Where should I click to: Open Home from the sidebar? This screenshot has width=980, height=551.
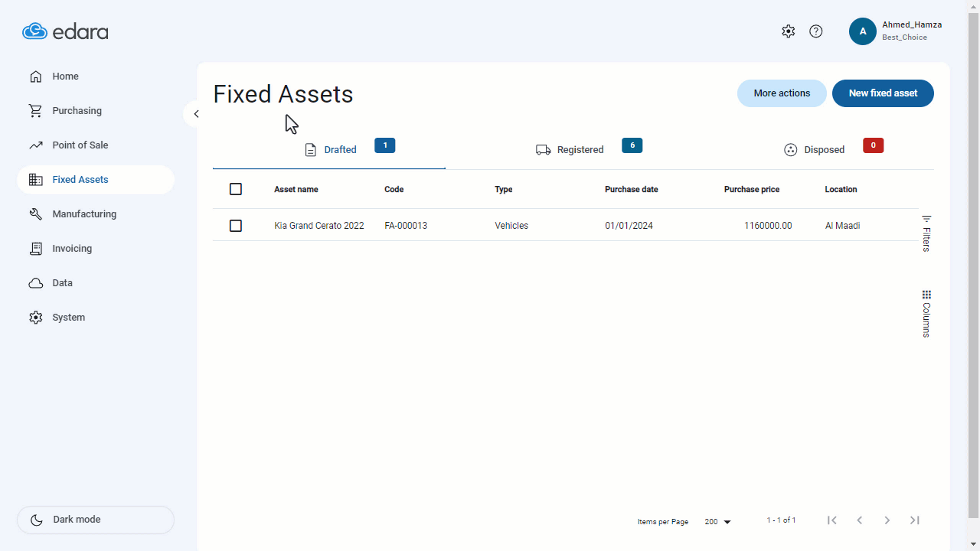(x=96, y=77)
